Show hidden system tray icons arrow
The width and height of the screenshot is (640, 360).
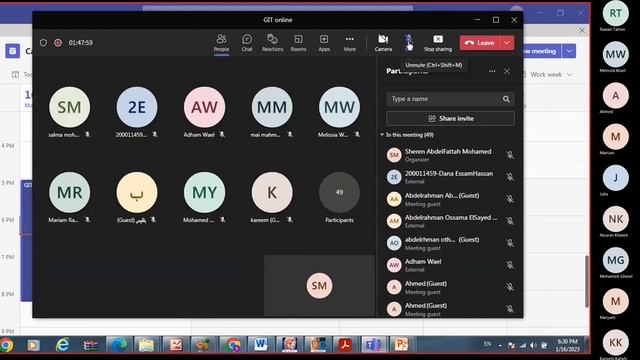coord(500,346)
